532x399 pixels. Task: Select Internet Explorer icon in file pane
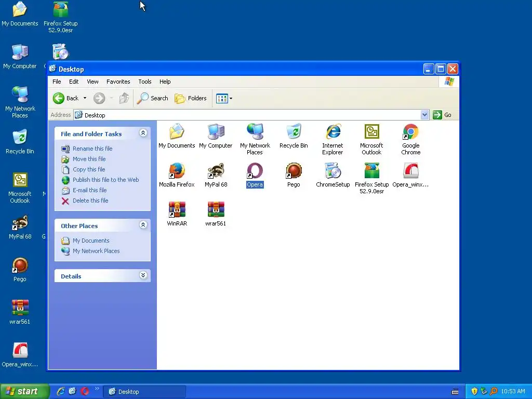332,139
